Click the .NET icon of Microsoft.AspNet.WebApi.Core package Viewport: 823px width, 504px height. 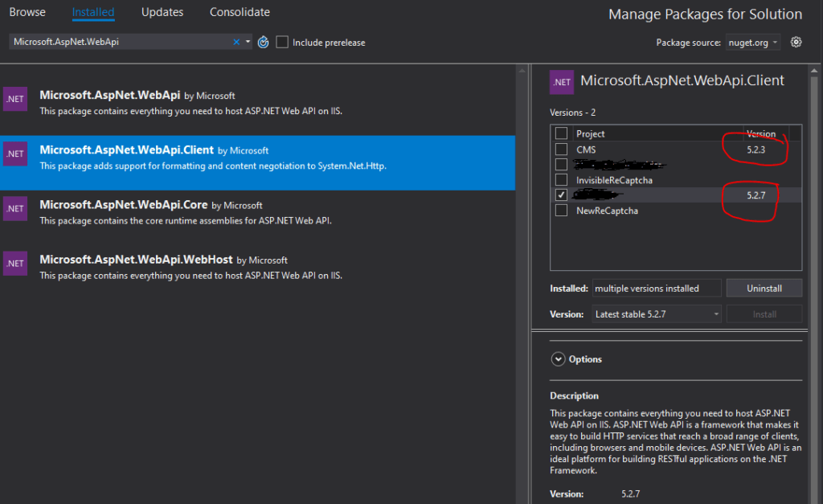click(15, 208)
